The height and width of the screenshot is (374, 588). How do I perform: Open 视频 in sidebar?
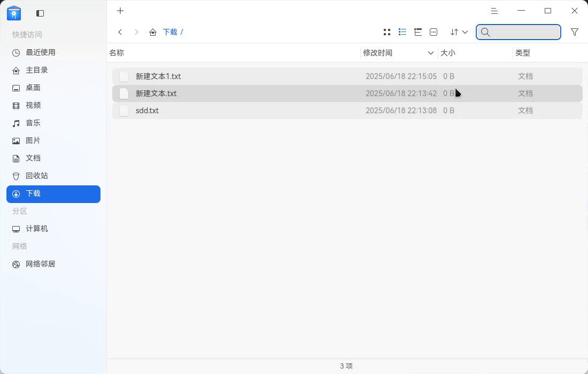coord(53,105)
